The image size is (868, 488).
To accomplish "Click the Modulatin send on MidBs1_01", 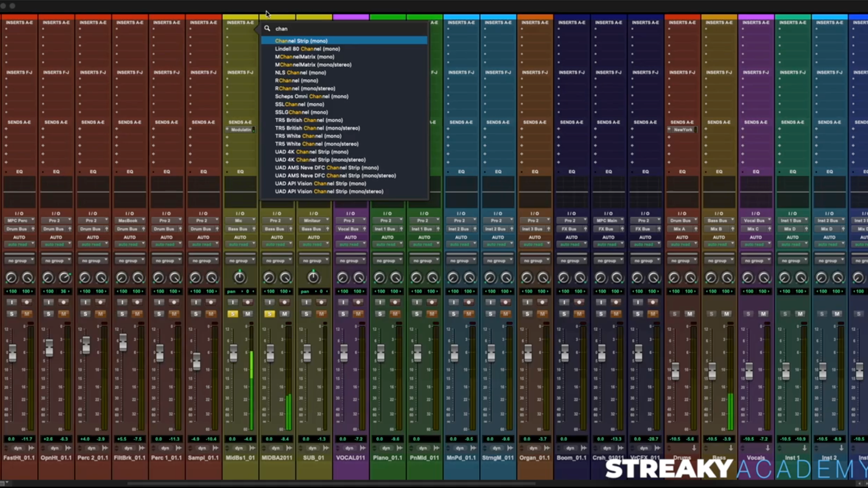I will coord(241,130).
